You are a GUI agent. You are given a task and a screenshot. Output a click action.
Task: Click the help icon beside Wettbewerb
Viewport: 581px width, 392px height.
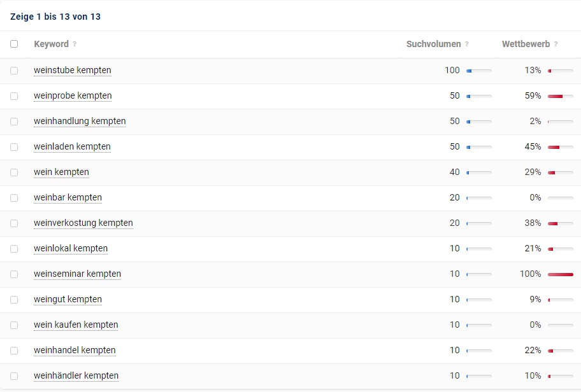[556, 45]
